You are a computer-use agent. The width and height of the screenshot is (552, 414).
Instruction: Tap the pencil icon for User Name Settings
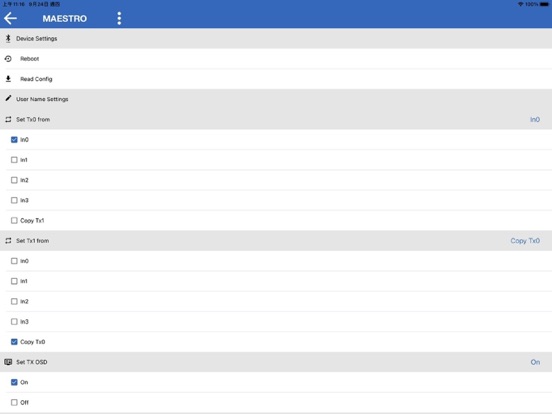coord(8,99)
